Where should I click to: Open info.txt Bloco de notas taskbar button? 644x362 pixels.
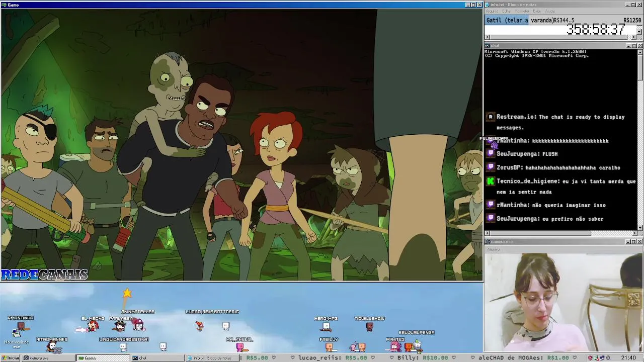(x=211, y=358)
